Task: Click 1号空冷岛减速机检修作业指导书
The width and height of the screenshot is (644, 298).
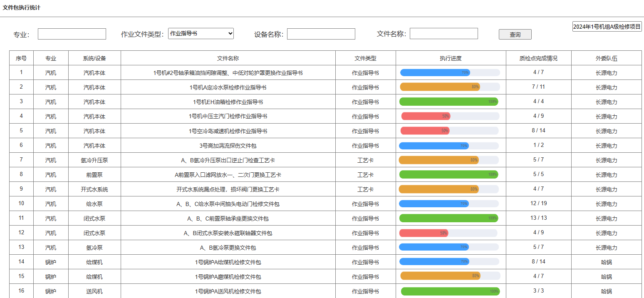Action: point(228,131)
